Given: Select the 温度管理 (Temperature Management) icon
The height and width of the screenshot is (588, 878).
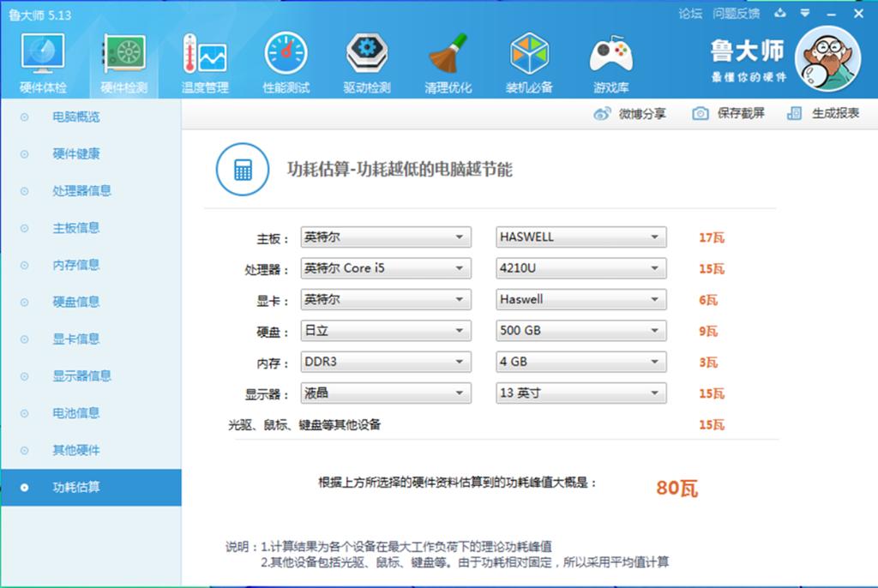Looking at the screenshot, I should point(205,60).
